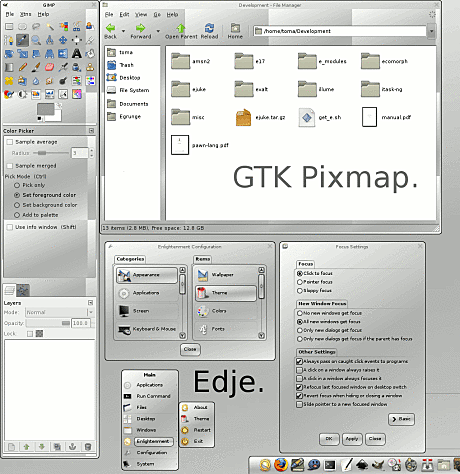
Task: Click Close in Enlightenment Configuration
Action: [190, 349]
